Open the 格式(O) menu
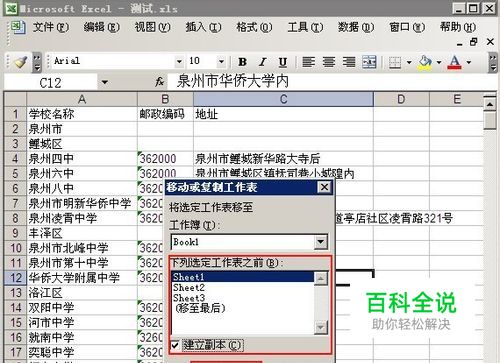This screenshot has height=363, width=500. click(x=254, y=27)
